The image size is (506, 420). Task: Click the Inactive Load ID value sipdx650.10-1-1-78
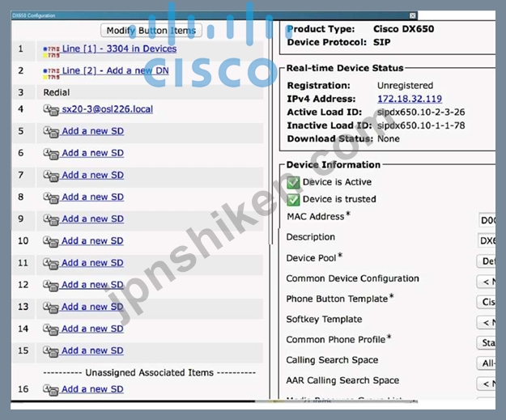point(421,125)
